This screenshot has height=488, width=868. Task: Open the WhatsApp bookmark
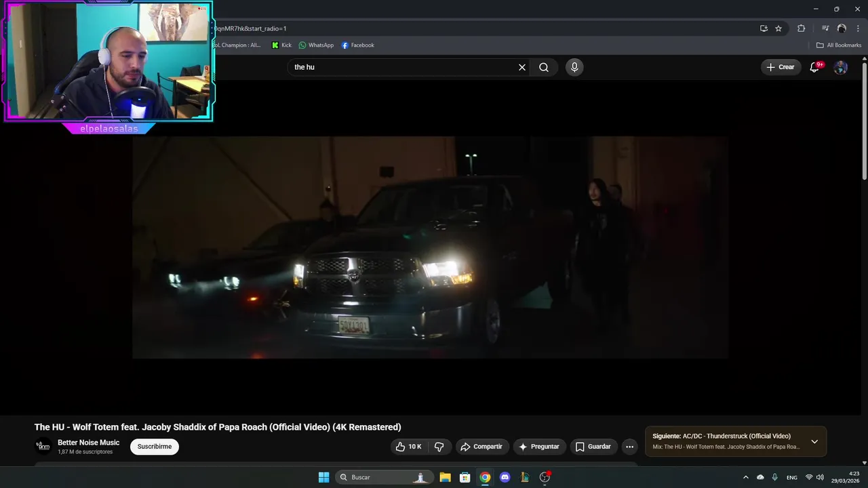coord(316,45)
